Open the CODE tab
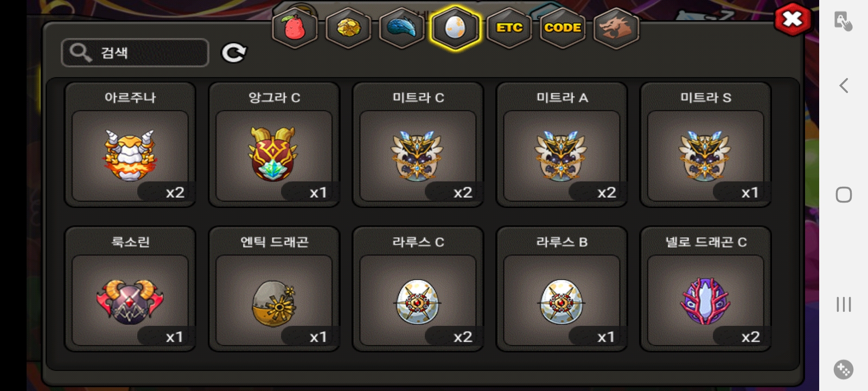The width and height of the screenshot is (868, 391). [563, 28]
